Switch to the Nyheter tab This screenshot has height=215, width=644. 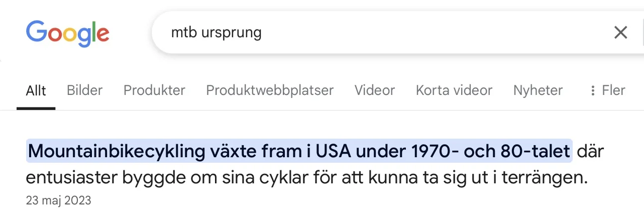pos(538,90)
